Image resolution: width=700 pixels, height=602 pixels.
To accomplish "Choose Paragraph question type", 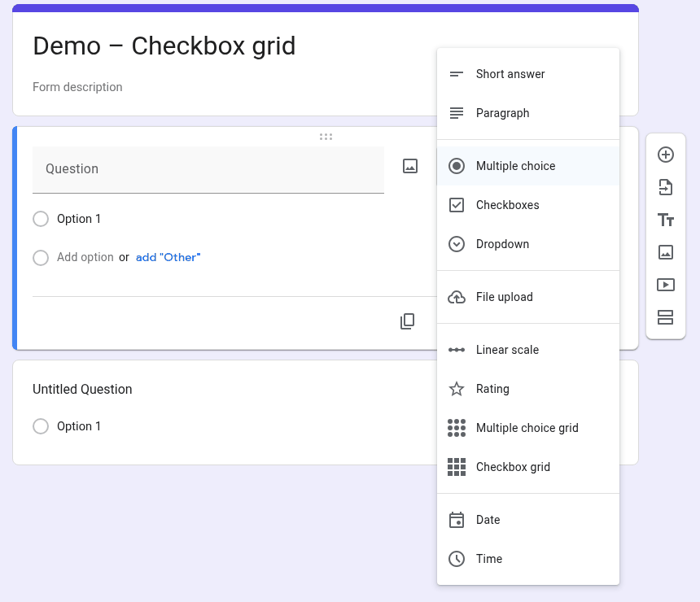I will tap(528, 113).
